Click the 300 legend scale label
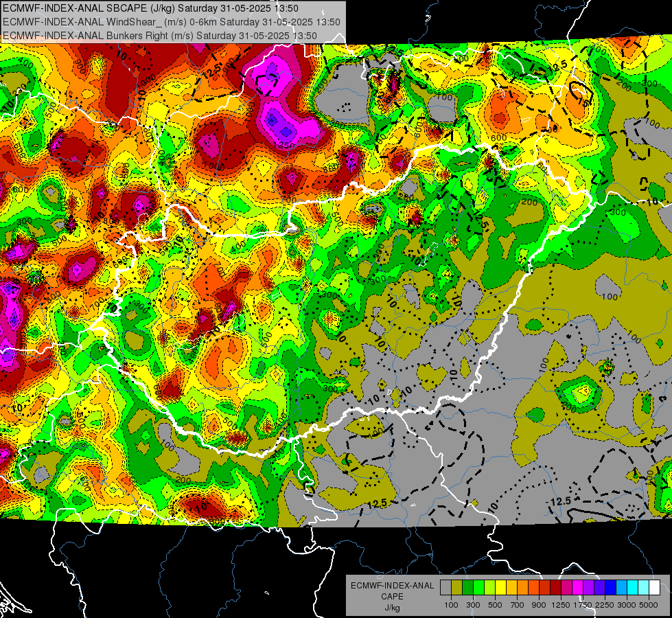The width and height of the screenshot is (672, 618). (473, 605)
